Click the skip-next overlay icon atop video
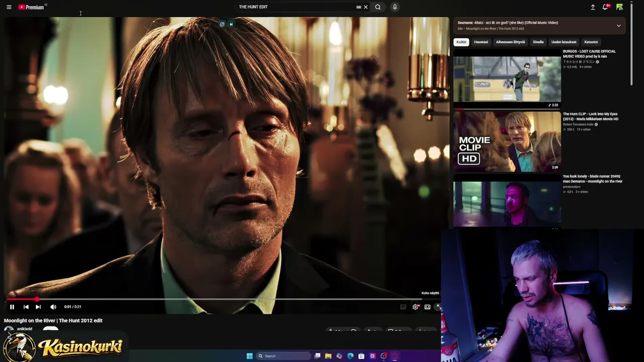644x362 pixels. point(231,24)
